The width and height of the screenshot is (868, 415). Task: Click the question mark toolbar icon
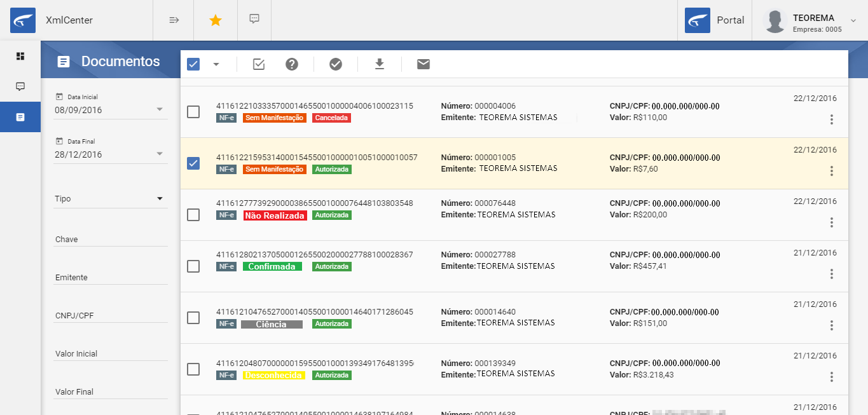292,64
